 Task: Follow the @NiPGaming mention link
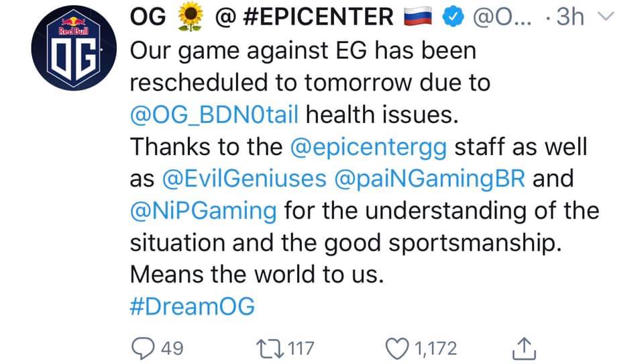(203, 211)
